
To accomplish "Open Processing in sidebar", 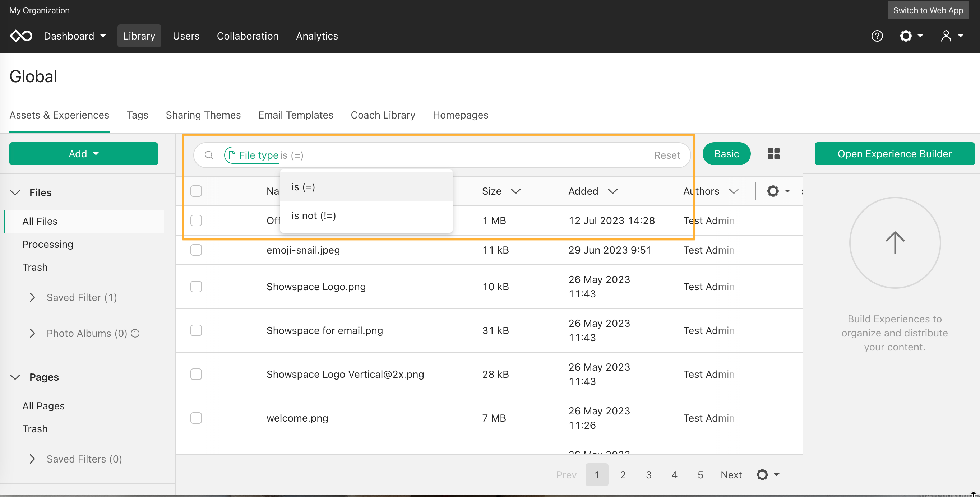I will [x=47, y=244].
